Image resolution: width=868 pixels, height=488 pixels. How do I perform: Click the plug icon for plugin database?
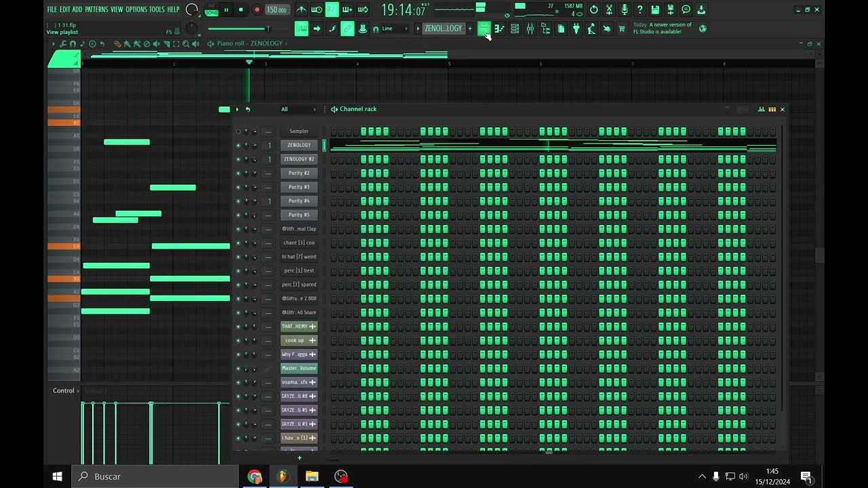pyautogui.click(x=576, y=28)
